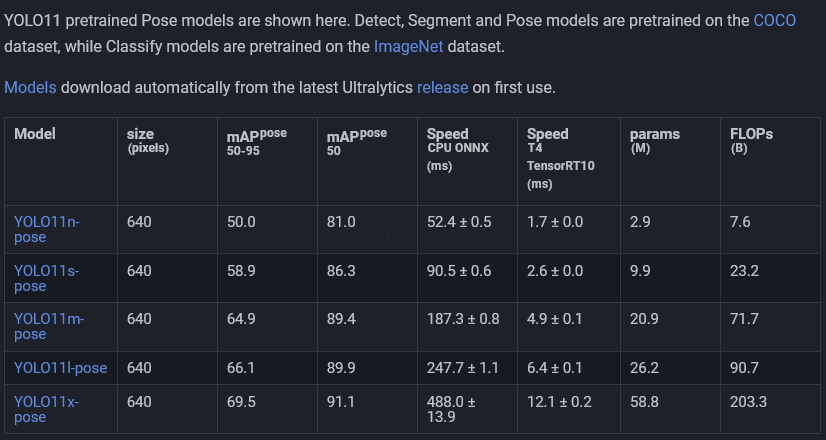
Task: Open the YOLO11l-pose model link
Action: click(x=61, y=368)
